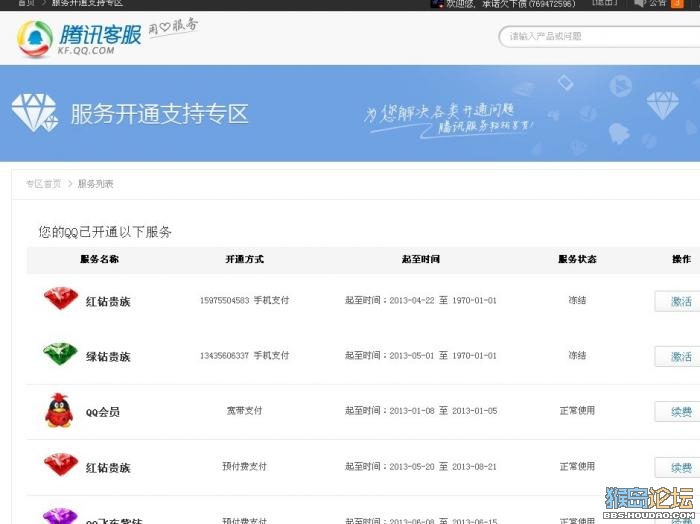The width and height of the screenshot is (700, 524).
Task: Click the QQ会员 service name
Action: pos(103,412)
